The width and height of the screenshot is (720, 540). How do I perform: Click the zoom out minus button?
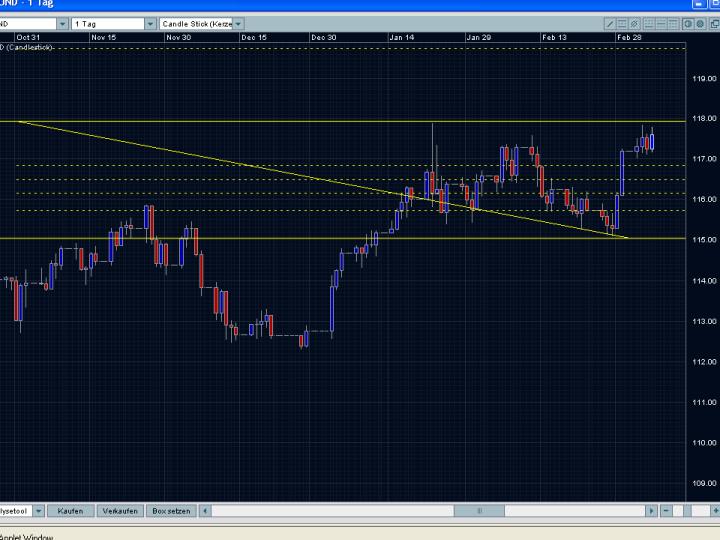pos(666,511)
